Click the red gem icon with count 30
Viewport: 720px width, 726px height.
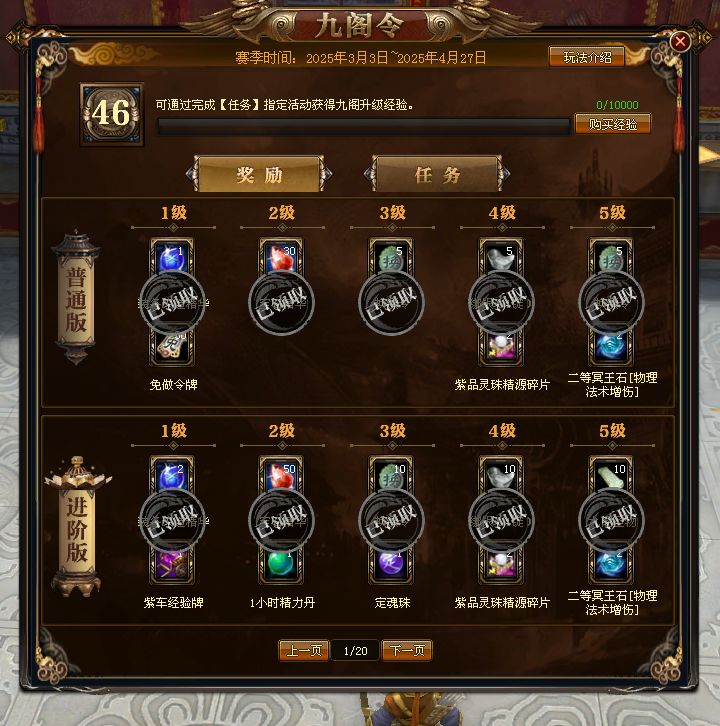[x=282, y=257]
